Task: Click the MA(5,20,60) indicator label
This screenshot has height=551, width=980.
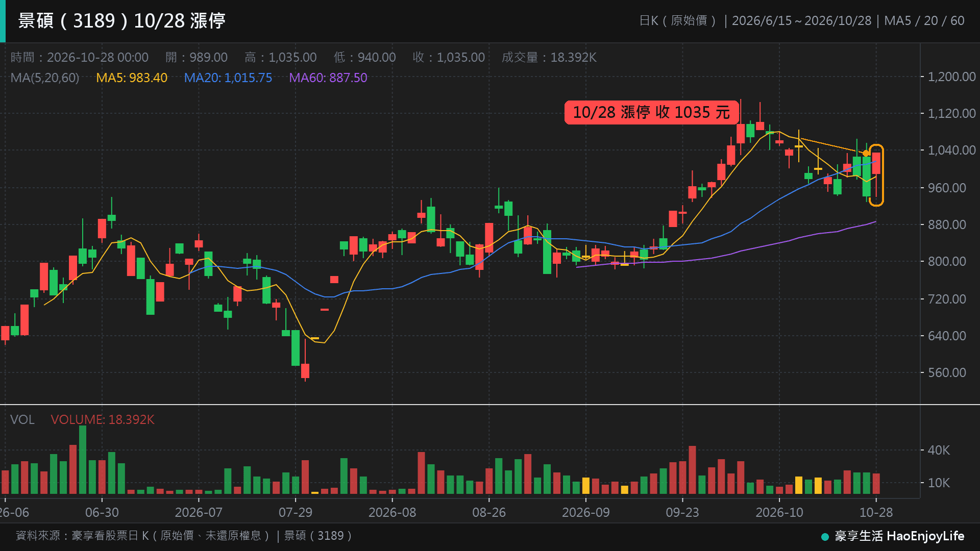Action: point(45,78)
